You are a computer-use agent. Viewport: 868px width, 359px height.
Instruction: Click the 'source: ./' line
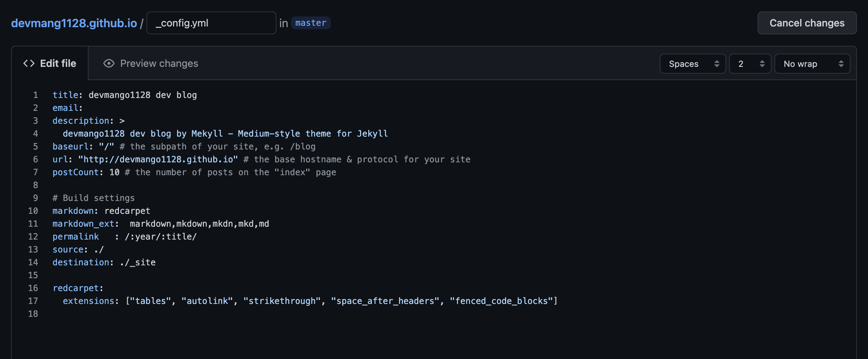pos(78,249)
